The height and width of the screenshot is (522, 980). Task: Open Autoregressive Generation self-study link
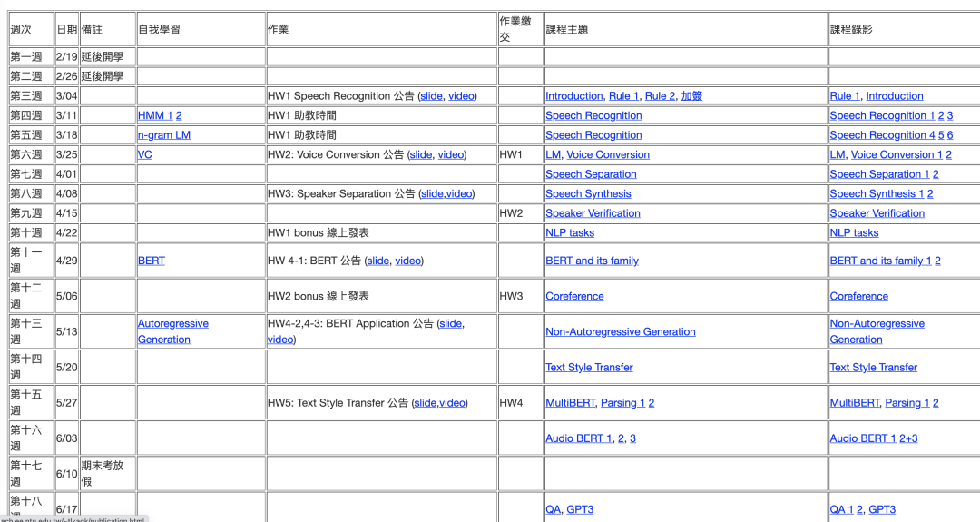tap(173, 331)
